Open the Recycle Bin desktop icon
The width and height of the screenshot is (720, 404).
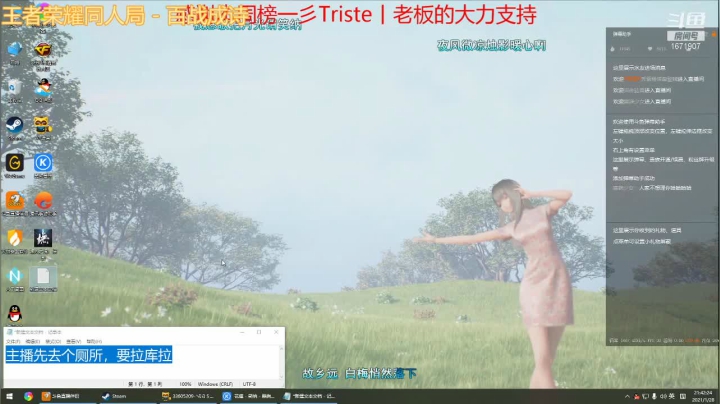pos(15,88)
